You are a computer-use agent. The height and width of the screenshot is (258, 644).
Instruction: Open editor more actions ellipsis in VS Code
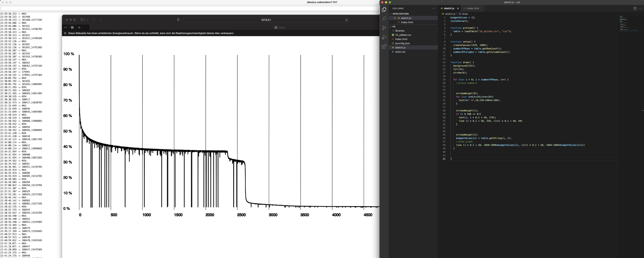(639, 8)
